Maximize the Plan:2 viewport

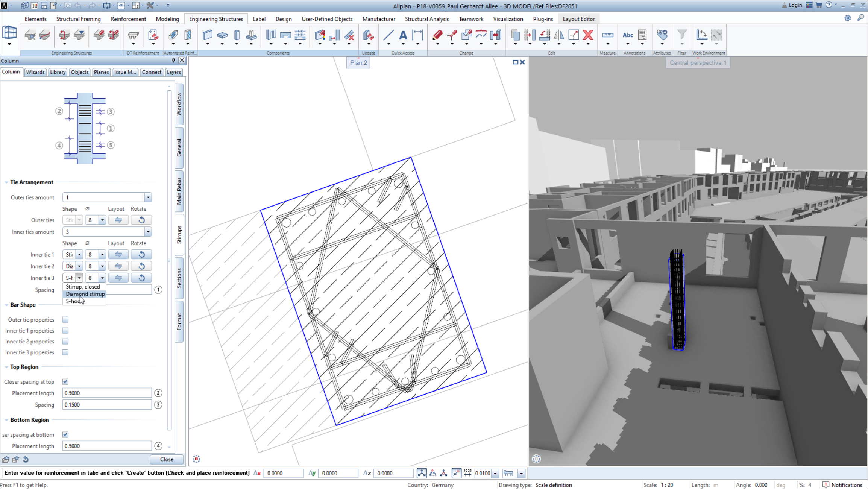click(x=515, y=62)
